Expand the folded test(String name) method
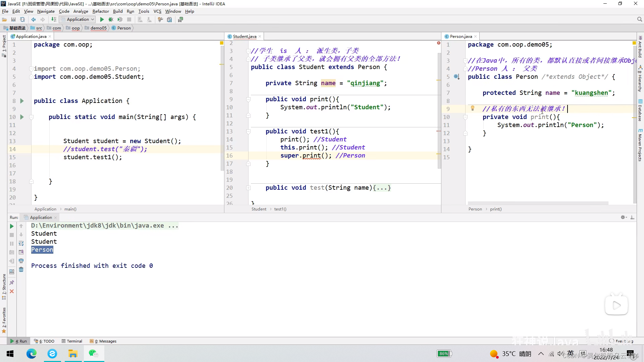Image resolution: width=644 pixels, height=362 pixels. tap(248, 188)
